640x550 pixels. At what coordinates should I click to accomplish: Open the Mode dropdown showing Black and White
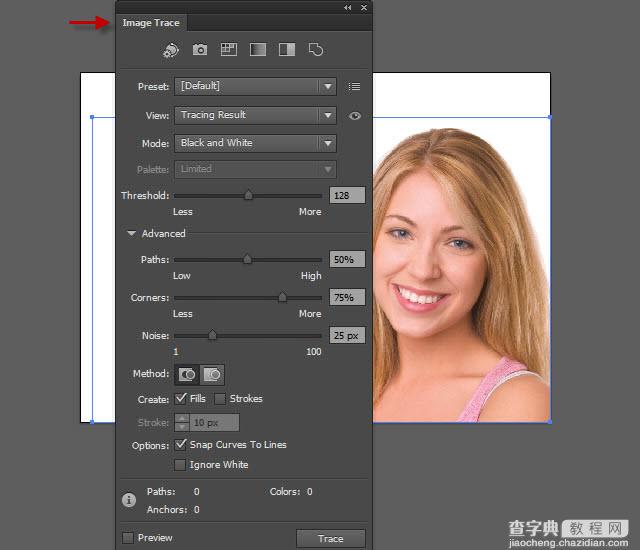[255, 143]
